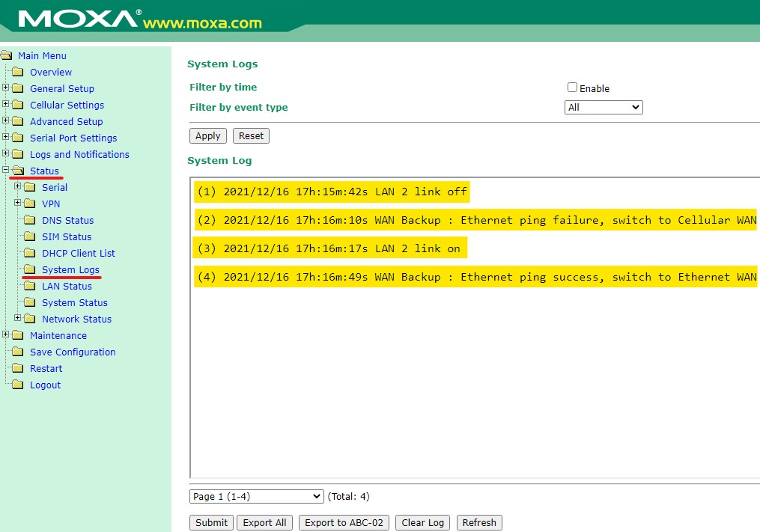This screenshot has height=532, width=760.
Task: Click the SIM Status folder icon
Action: coord(30,237)
